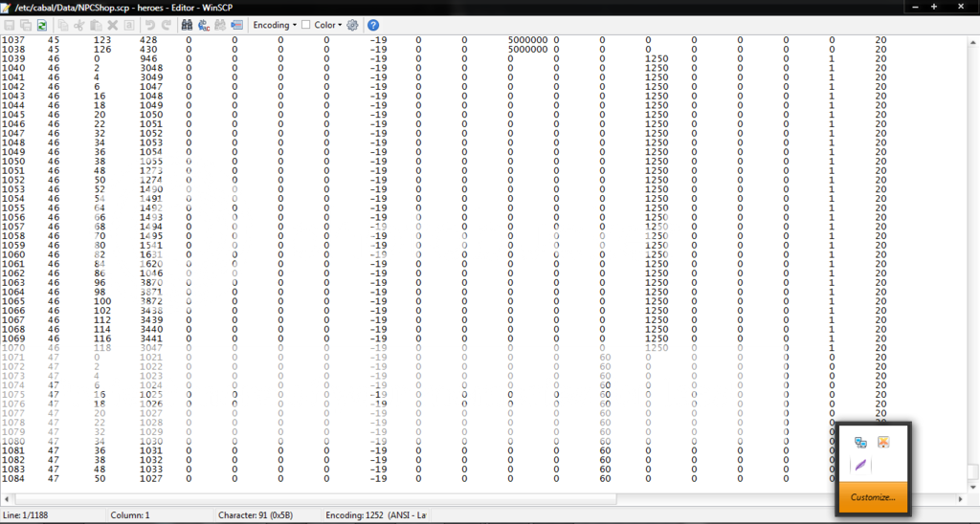The image size is (980, 524).
Task: Click the Save file toolbar icon
Action: coord(10,25)
